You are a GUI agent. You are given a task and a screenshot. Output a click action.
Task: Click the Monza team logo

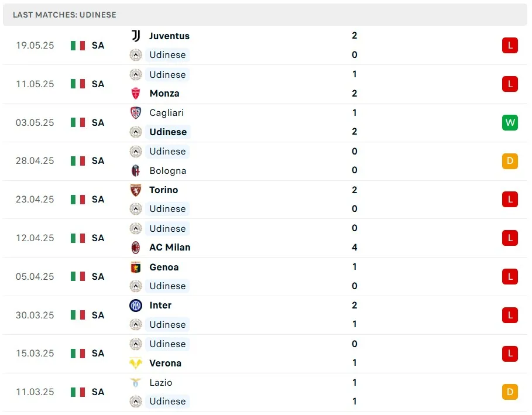(x=136, y=93)
